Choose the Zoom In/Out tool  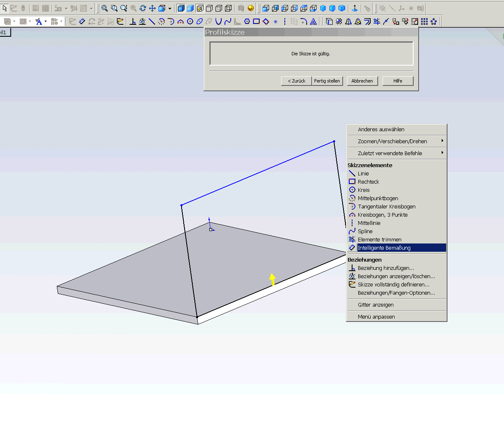tap(123, 8)
